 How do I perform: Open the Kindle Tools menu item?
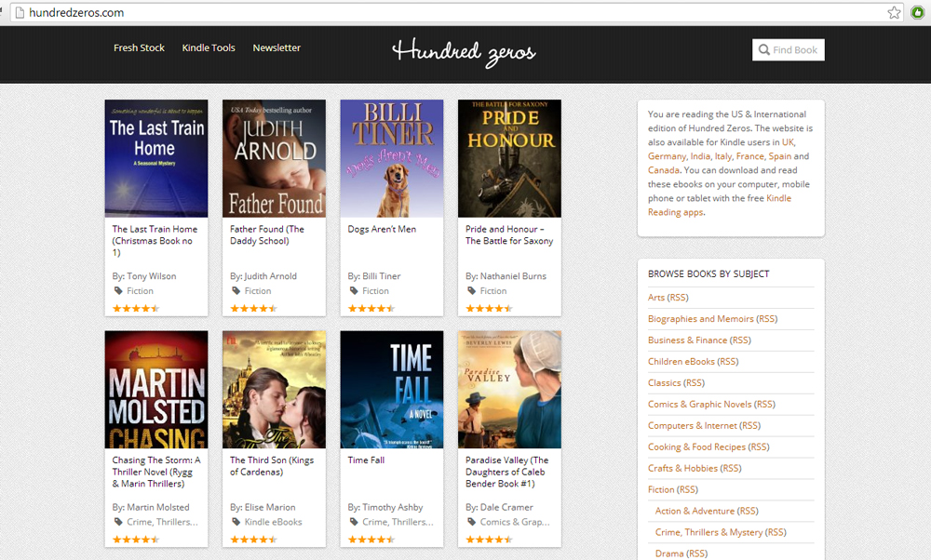[x=209, y=47]
